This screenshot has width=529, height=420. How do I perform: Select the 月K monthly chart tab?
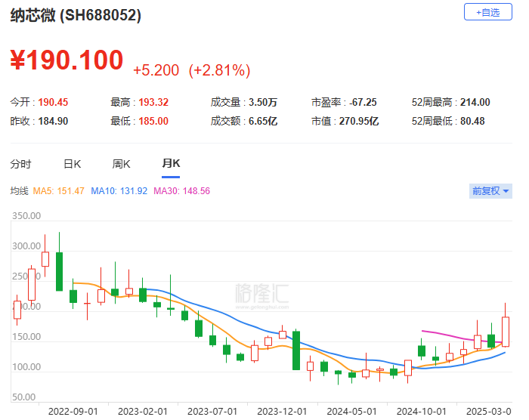171,164
